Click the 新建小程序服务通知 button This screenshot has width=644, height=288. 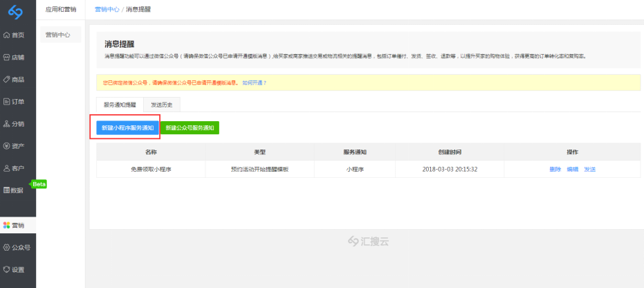tap(127, 128)
